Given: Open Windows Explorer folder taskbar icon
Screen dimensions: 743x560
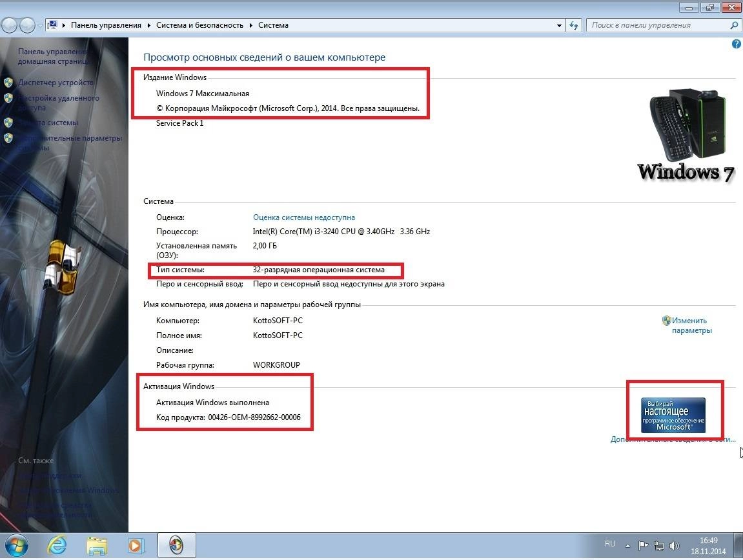Looking at the screenshot, I should [x=97, y=546].
